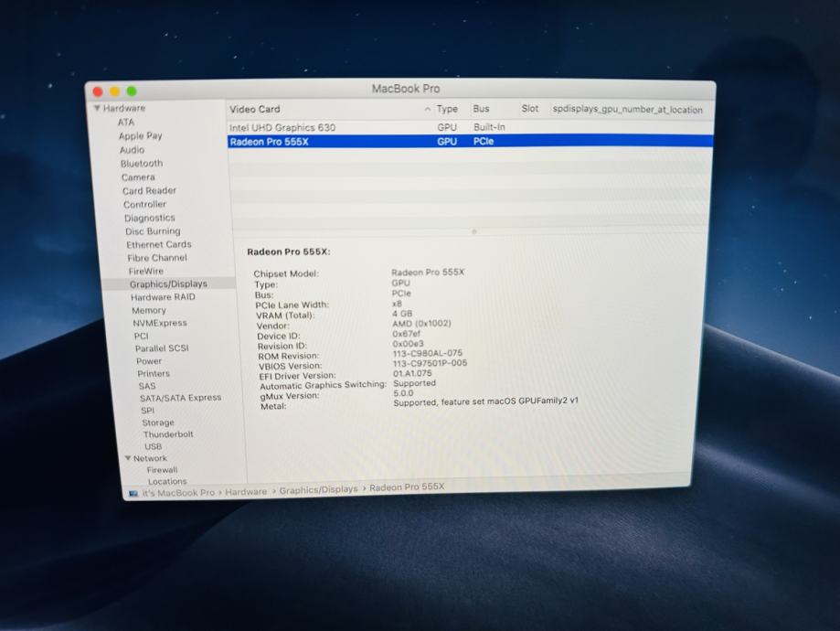
Task: Show Power information
Action: pyautogui.click(x=148, y=361)
